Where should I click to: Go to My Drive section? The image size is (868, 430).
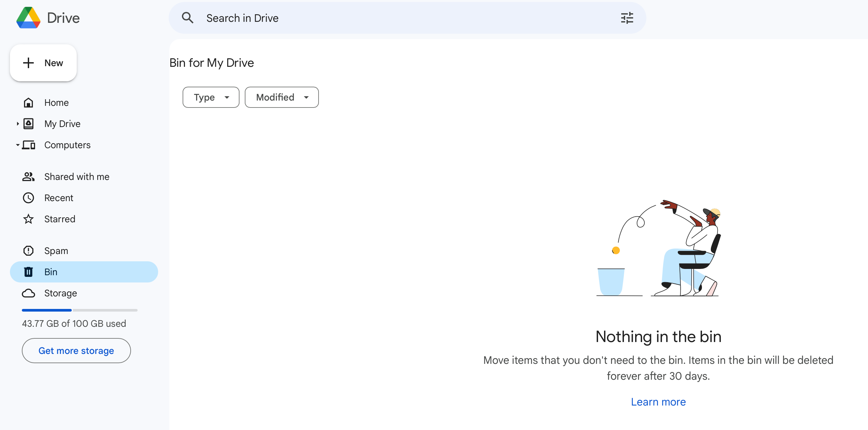[62, 124]
